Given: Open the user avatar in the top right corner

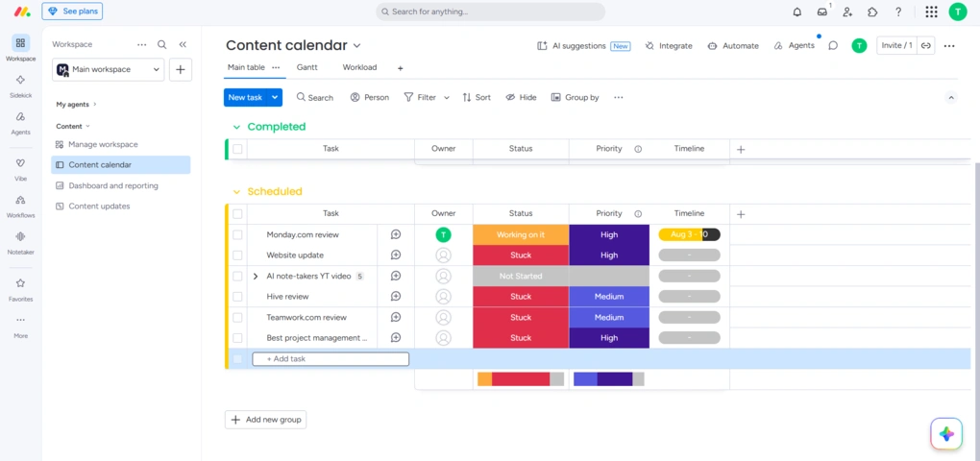Looking at the screenshot, I should point(958,12).
